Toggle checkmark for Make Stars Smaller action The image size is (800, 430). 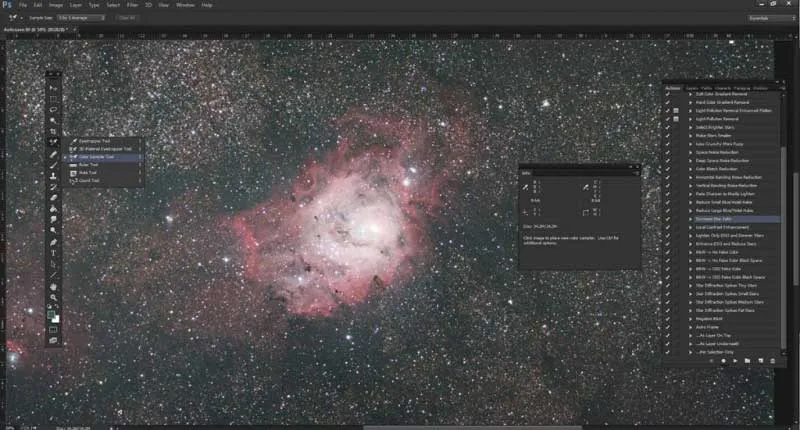pos(667,136)
